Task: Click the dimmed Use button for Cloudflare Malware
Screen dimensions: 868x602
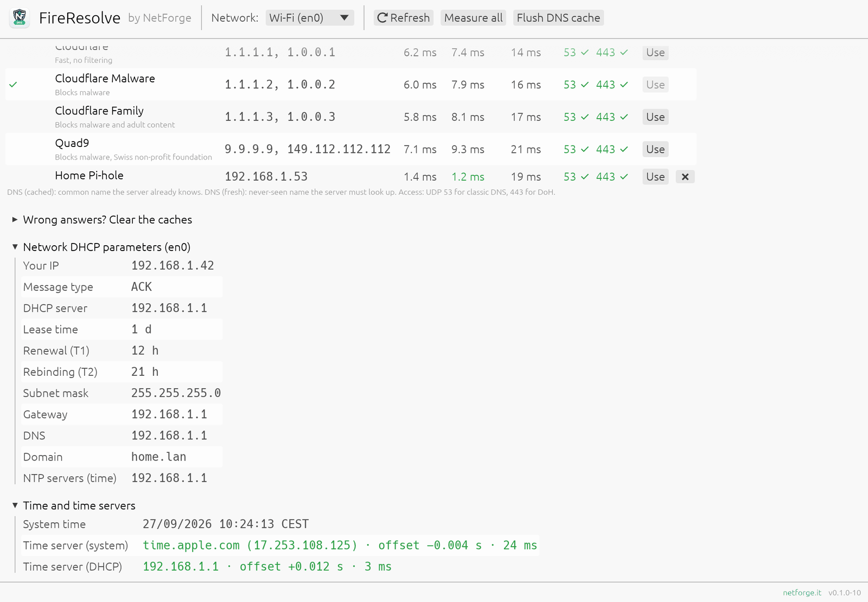Action: (x=655, y=85)
